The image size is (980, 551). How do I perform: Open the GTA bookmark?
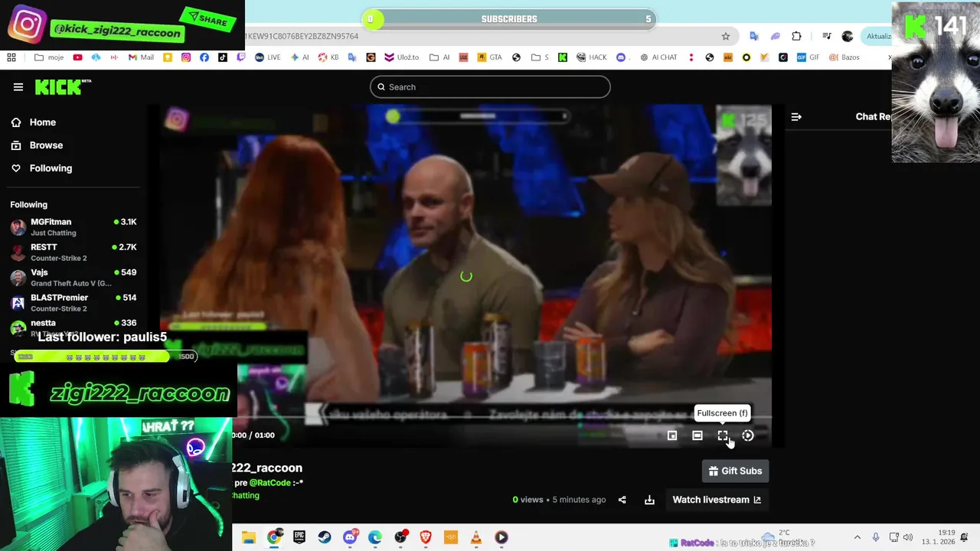coord(489,57)
